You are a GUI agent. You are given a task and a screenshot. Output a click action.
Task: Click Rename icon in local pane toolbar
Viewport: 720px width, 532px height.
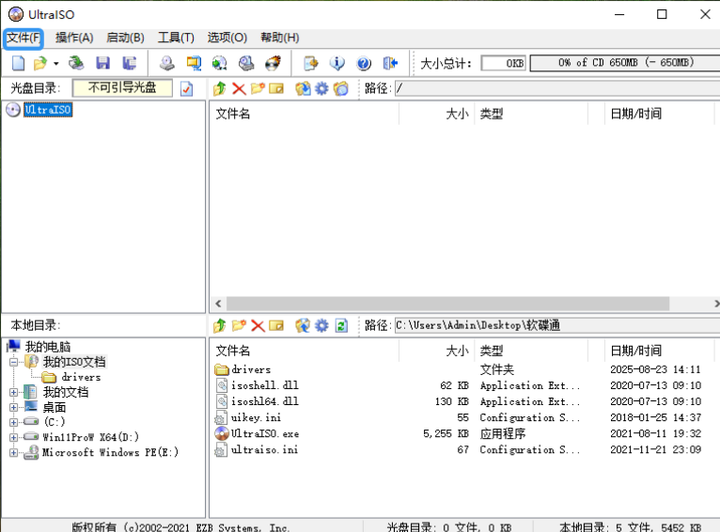(x=276, y=325)
